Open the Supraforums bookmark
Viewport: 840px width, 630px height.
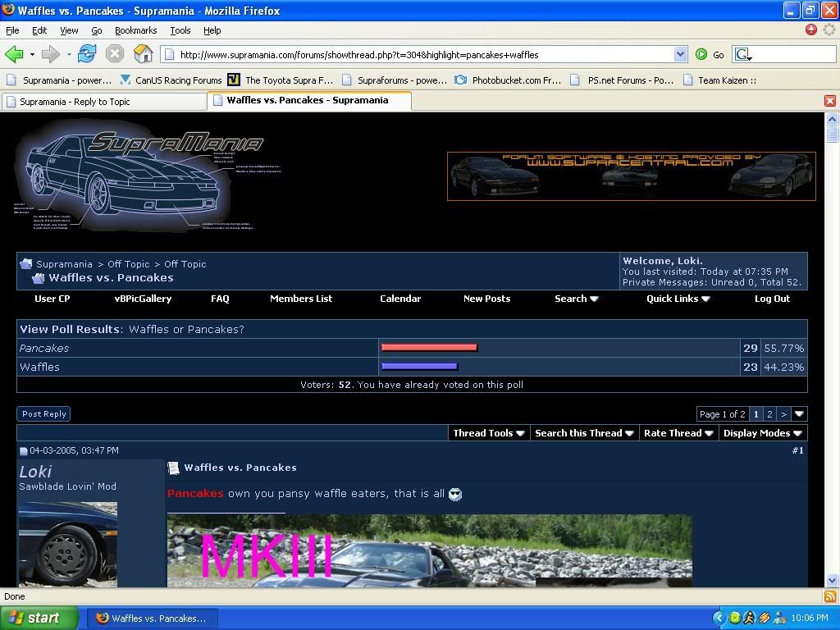(395, 80)
